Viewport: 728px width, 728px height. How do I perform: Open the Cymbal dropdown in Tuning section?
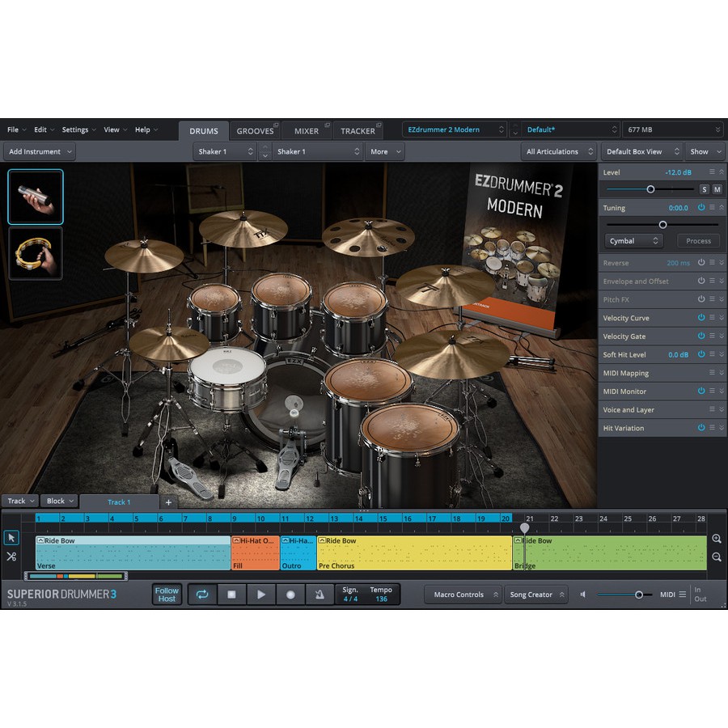click(633, 240)
